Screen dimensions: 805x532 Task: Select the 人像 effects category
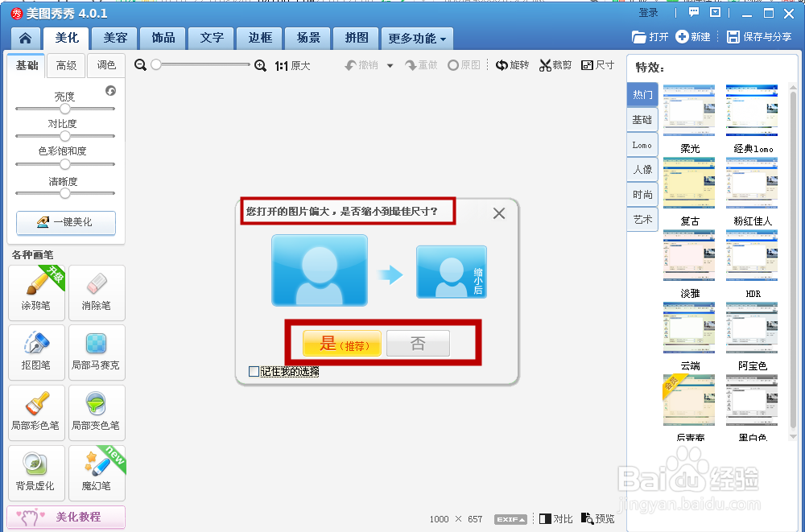coord(642,170)
